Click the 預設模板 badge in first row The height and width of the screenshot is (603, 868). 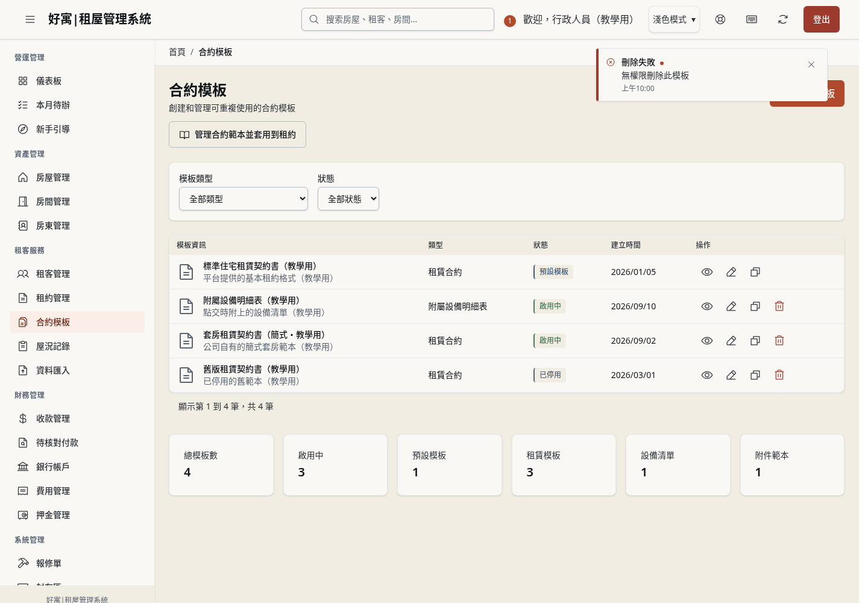pos(553,272)
